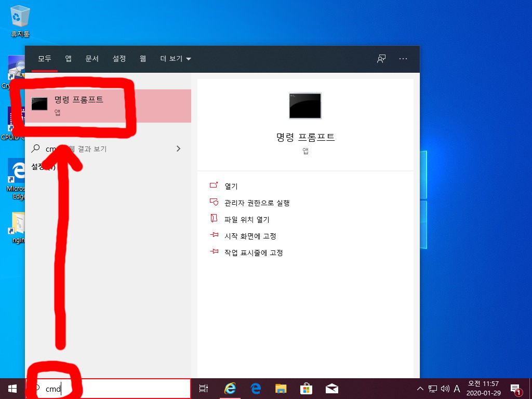Click the pin icon beside 시작 화면에 고정
532x399 pixels.
click(x=214, y=235)
